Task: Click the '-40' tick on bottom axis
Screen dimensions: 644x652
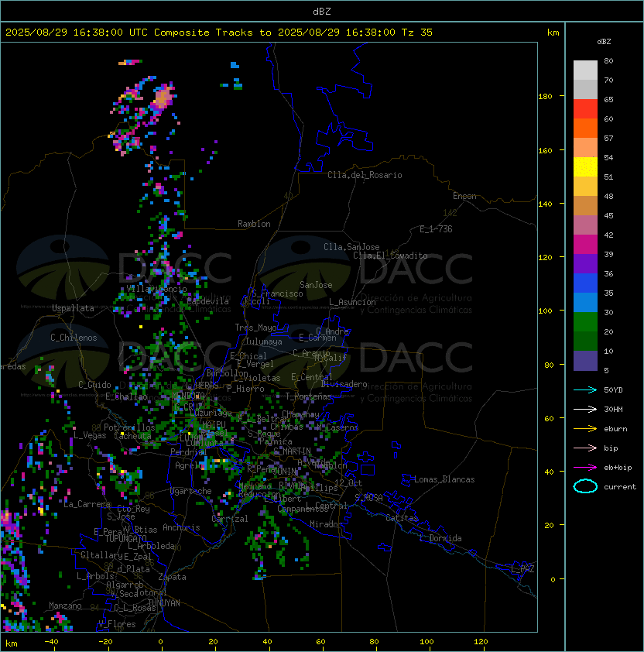Action: [x=51, y=642]
